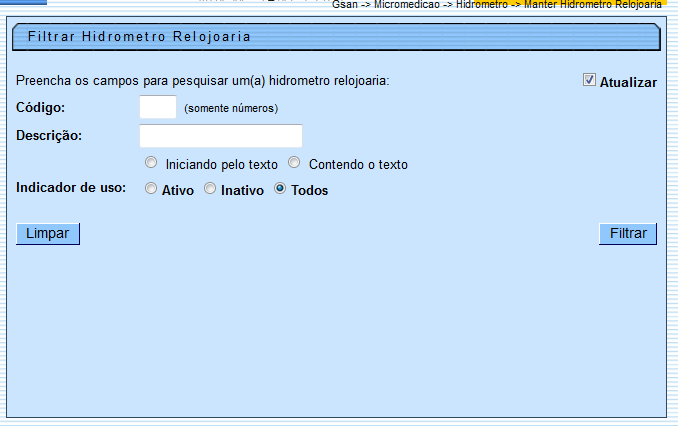Click the 'Indicador de uso:' label
The image size is (678, 426).
pos(71,188)
